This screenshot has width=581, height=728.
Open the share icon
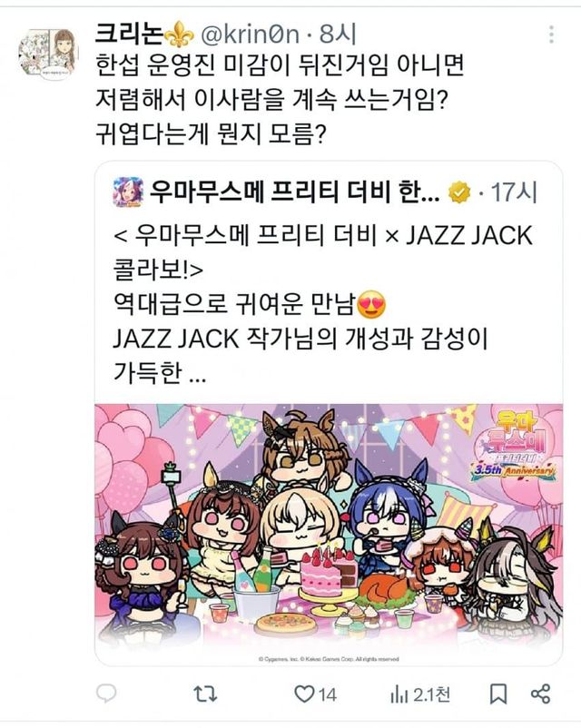(x=540, y=694)
